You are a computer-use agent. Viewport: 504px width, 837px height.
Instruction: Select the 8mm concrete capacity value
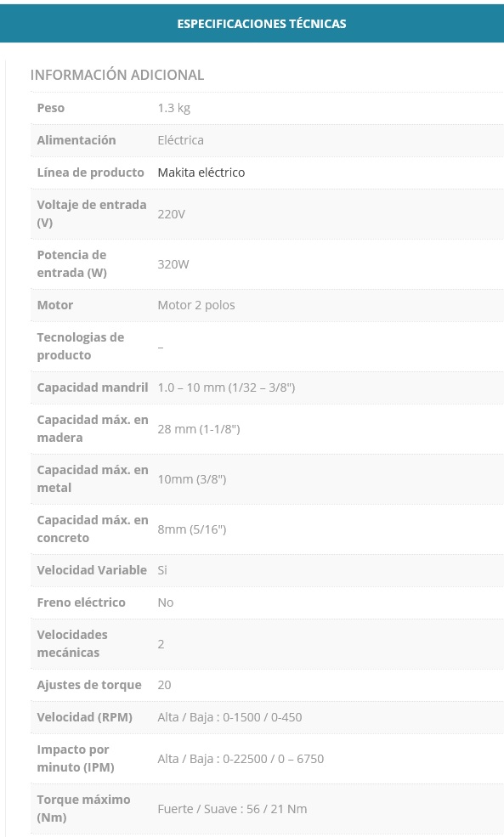tap(192, 529)
